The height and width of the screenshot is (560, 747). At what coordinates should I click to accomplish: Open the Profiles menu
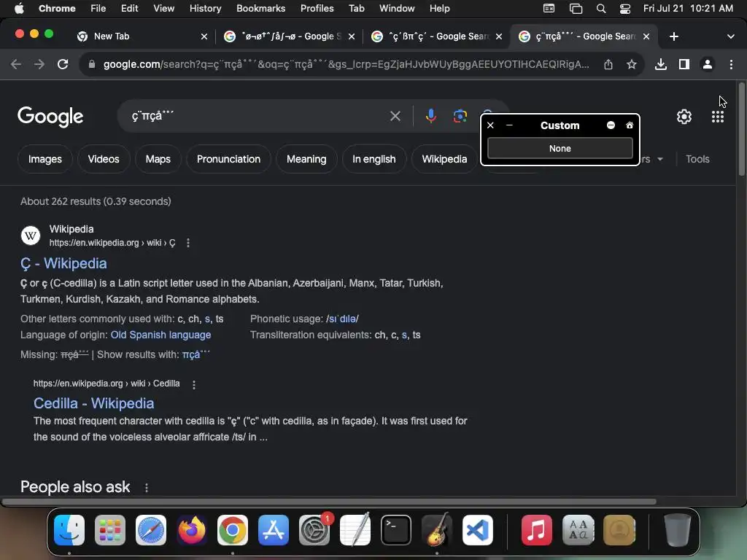coord(317,8)
